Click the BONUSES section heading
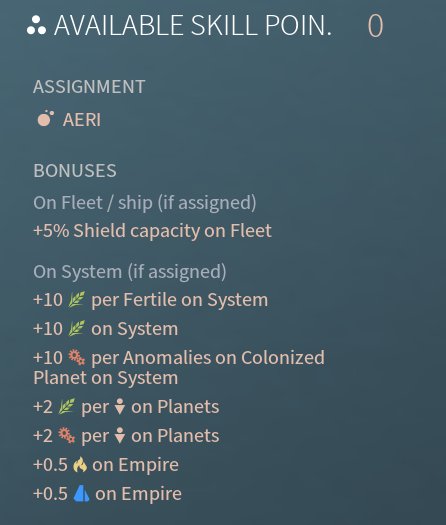This screenshot has height=525, width=446. click(x=75, y=170)
